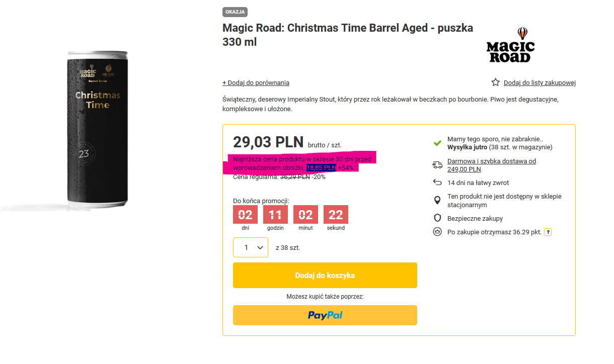614x364 pixels.
Task: Click the green checkmark availability icon
Action: [437, 143]
